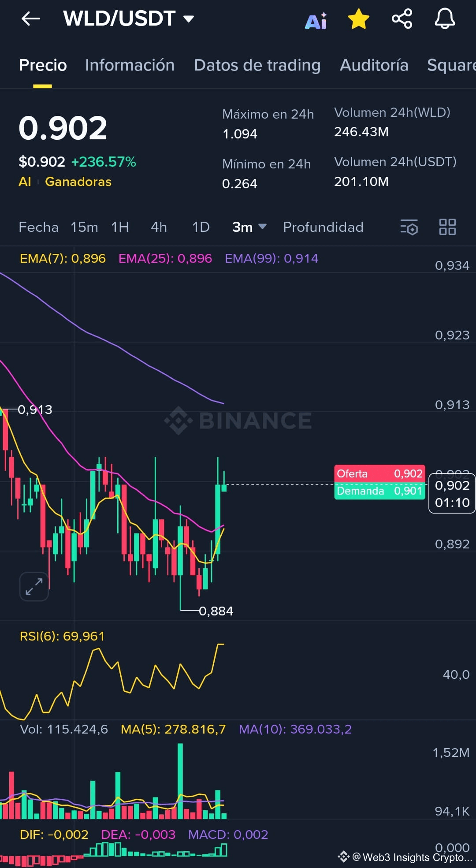
Task: Tap the expand chart fullscreen icon
Action: click(x=34, y=587)
